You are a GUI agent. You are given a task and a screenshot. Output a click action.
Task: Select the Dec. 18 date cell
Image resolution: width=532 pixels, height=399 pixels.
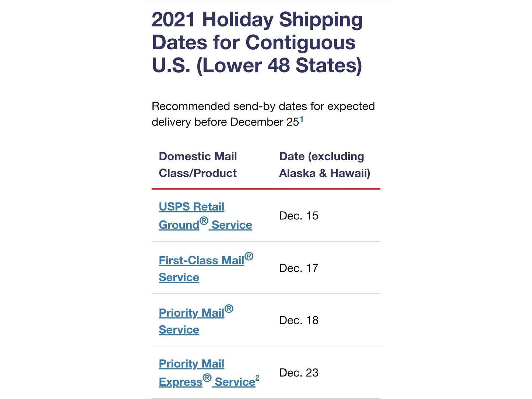(x=299, y=320)
